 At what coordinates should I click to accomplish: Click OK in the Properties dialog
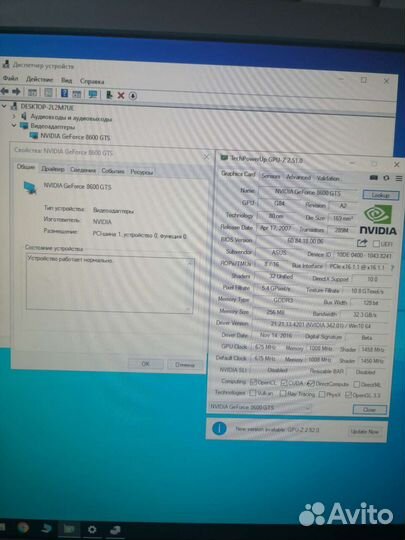(145, 364)
